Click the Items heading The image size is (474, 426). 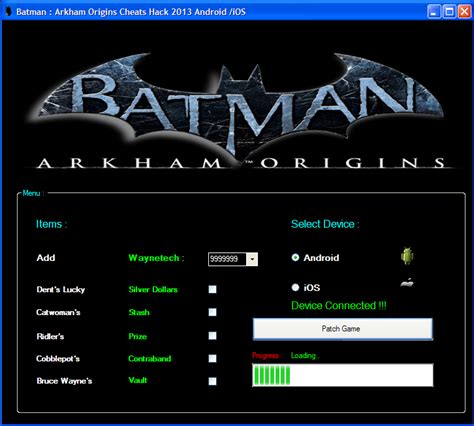[x=51, y=224]
